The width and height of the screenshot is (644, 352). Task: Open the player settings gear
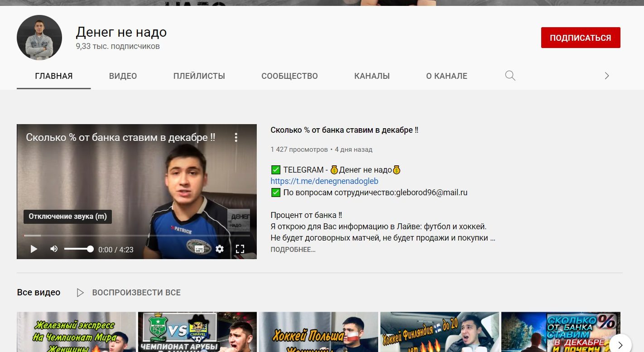pyautogui.click(x=220, y=249)
